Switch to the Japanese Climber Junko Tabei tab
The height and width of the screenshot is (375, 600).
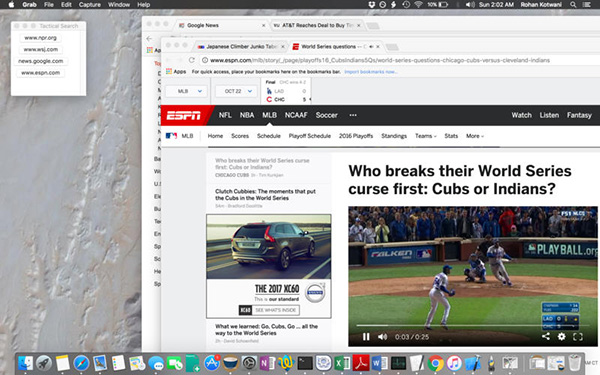(241, 47)
